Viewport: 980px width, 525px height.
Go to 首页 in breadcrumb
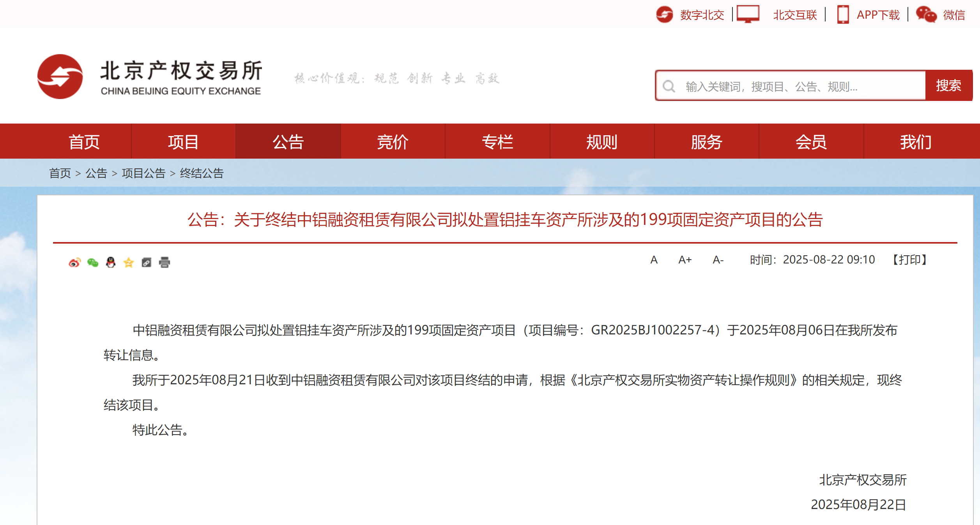60,173
